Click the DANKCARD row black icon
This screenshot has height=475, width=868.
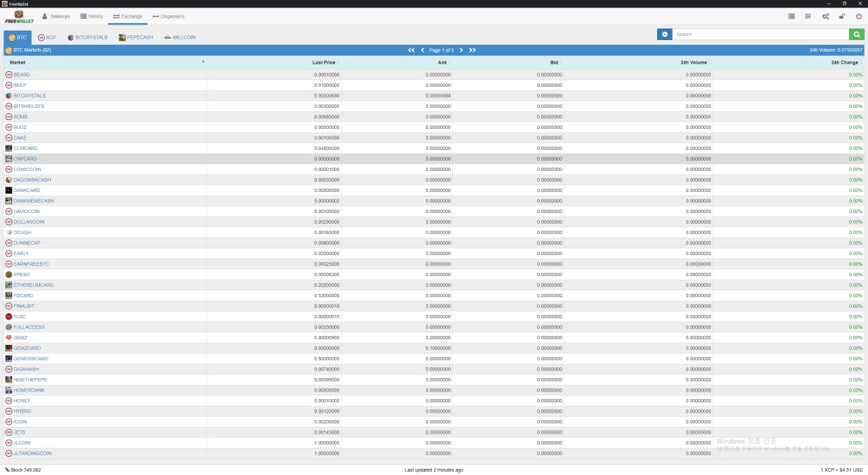[9, 190]
